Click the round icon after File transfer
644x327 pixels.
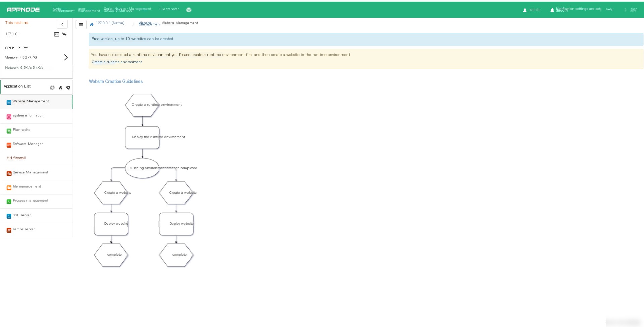[x=189, y=10]
